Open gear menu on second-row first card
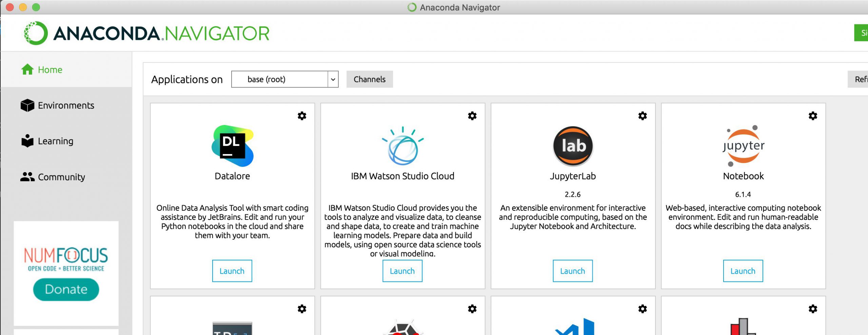868x335 pixels. pyautogui.click(x=302, y=309)
